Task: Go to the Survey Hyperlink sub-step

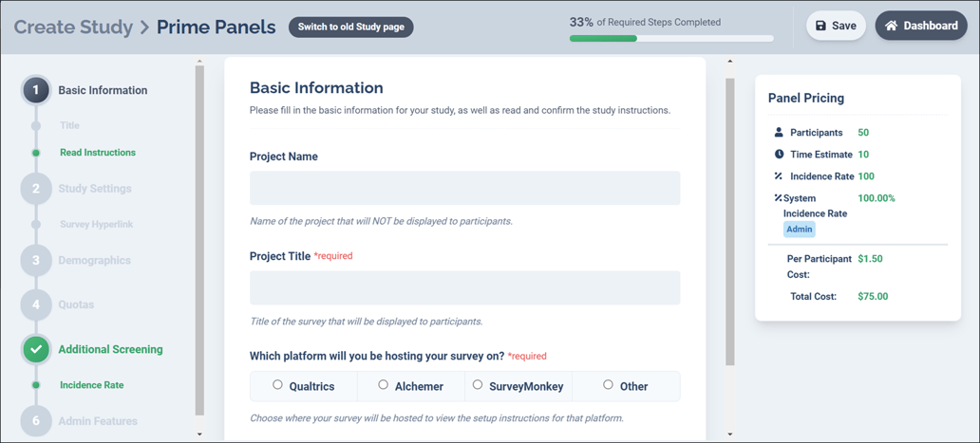Action: (97, 225)
